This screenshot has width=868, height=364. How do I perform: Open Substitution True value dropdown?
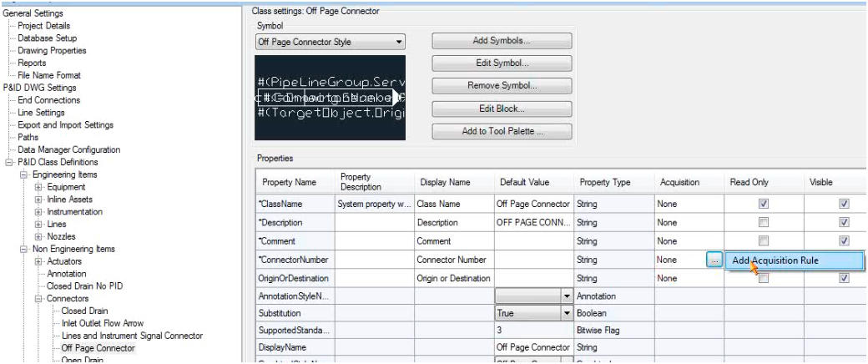coord(567,314)
